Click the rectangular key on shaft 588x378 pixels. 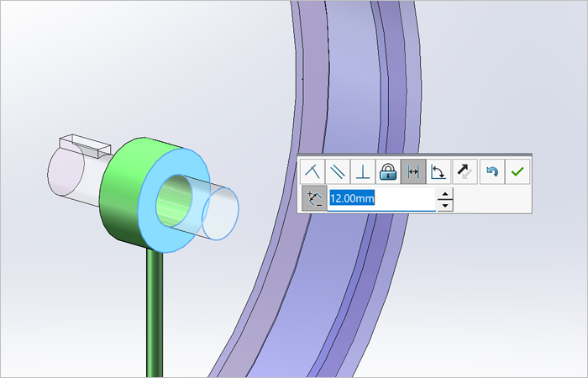(x=86, y=145)
